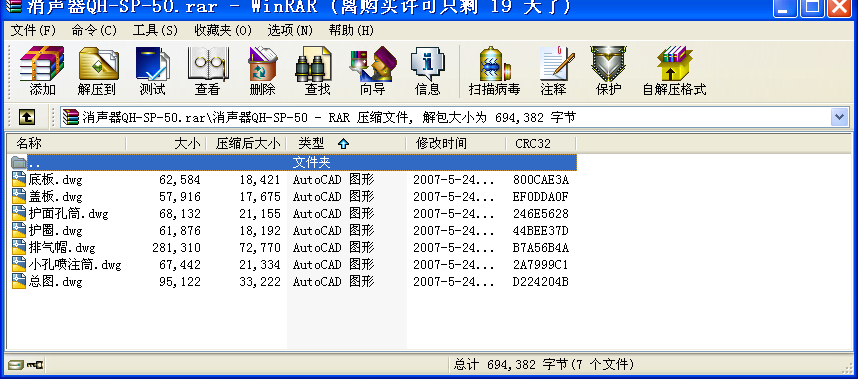The height and width of the screenshot is (379, 858).
Task: Click the disk drive status bar icon
Action: [16, 364]
